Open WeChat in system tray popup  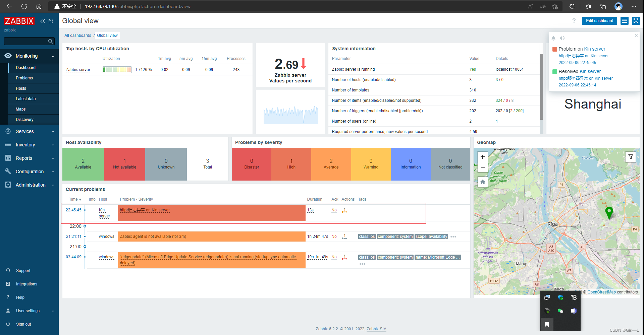tap(560, 311)
